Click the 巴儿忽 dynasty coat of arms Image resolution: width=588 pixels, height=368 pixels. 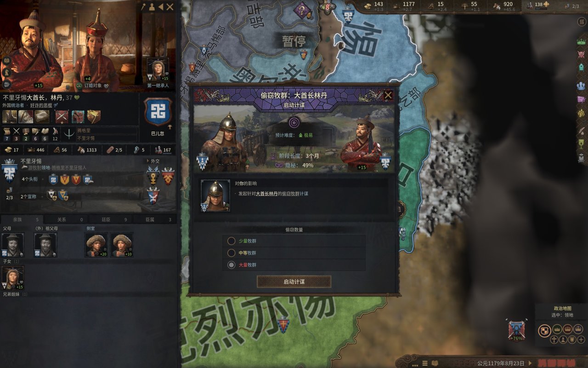pyautogui.click(x=158, y=113)
